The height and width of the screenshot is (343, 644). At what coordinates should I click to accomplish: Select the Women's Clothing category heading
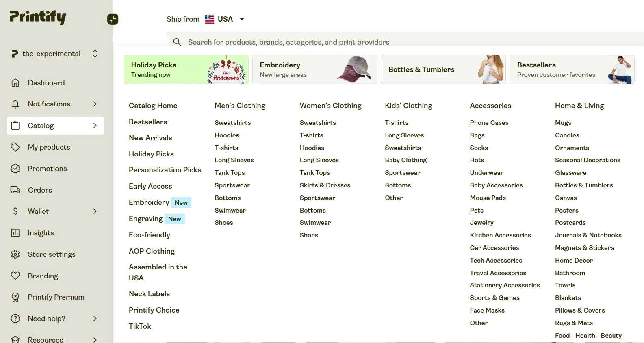coord(330,106)
